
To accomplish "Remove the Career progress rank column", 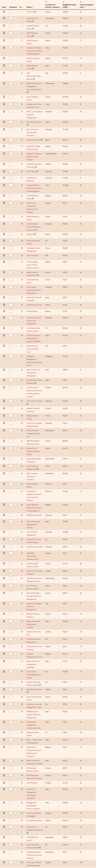I will point(81,1).
